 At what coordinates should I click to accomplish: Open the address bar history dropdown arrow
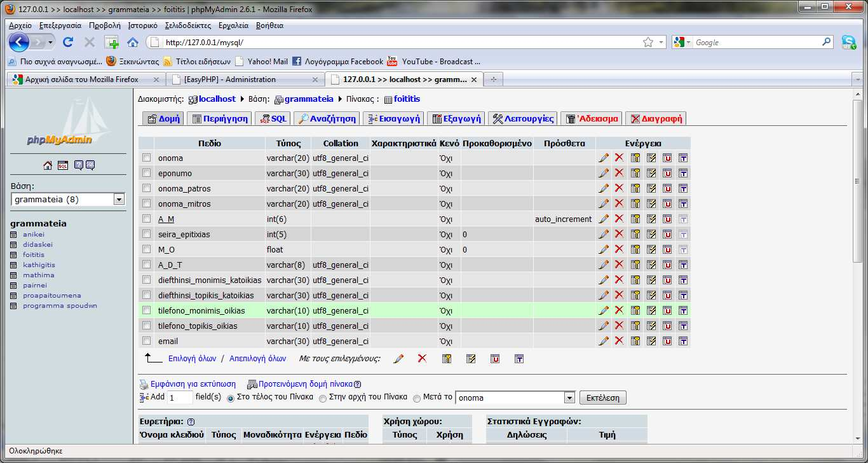tap(661, 42)
